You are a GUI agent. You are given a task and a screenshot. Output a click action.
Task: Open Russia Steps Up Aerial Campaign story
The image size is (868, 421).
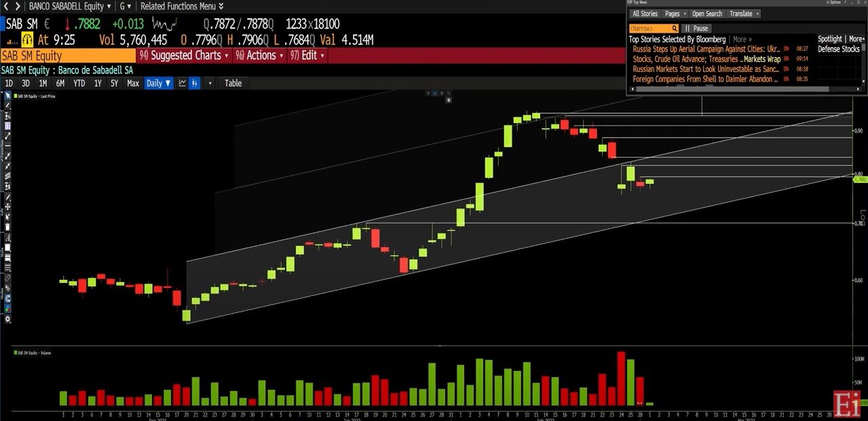706,49
